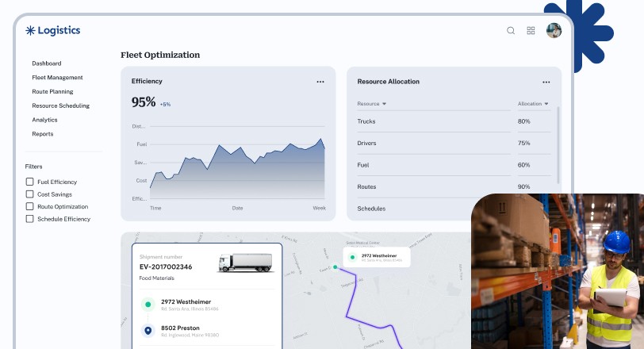Click the Week label on chart axis

319,208
